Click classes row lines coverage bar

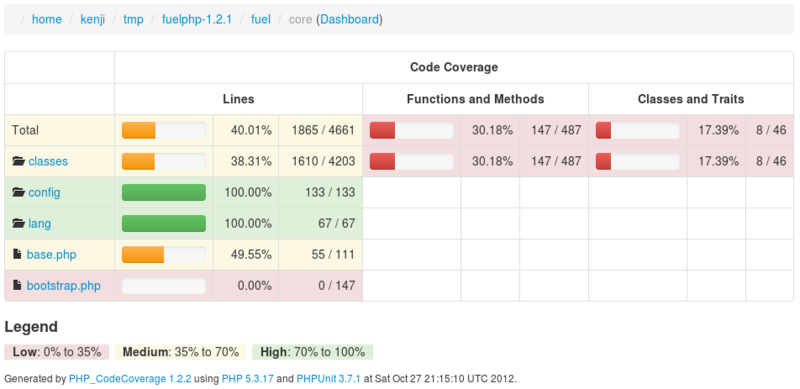[164, 161]
